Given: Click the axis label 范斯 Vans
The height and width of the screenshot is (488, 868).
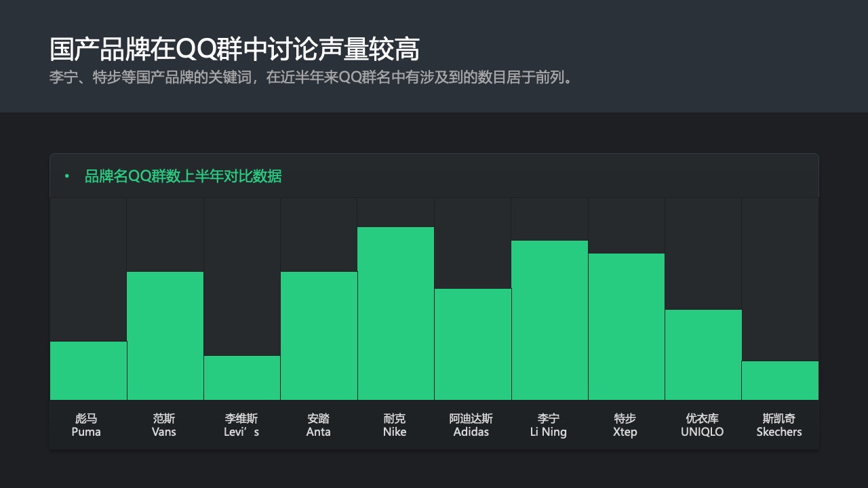Looking at the screenshot, I should tap(164, 425).
